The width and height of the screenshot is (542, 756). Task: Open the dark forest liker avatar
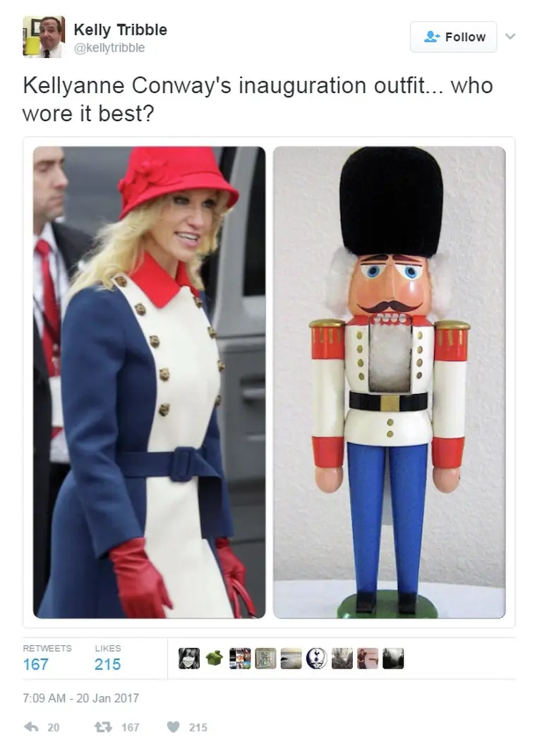tap(393, 658)
